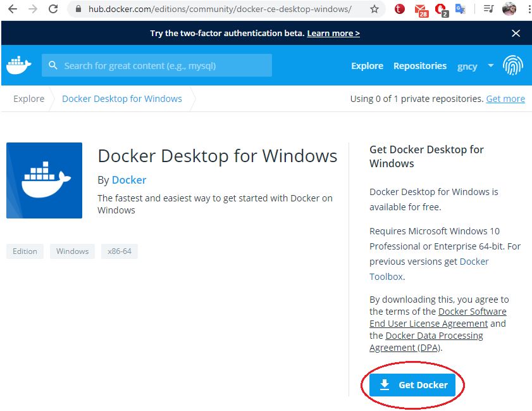Click the 'Get more' private repositories link

505,99
